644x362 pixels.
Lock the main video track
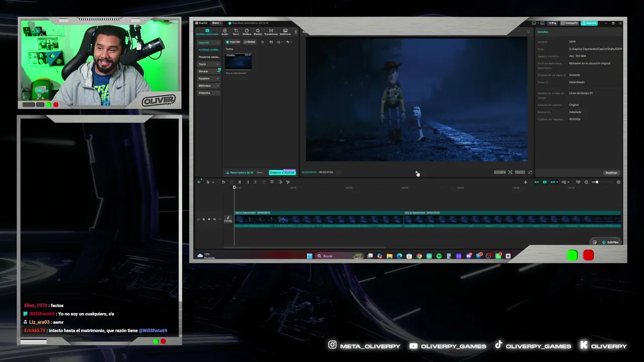[203, 219]
